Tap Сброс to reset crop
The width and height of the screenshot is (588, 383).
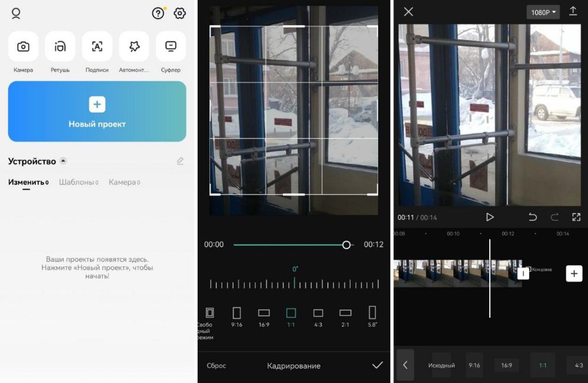216,365
